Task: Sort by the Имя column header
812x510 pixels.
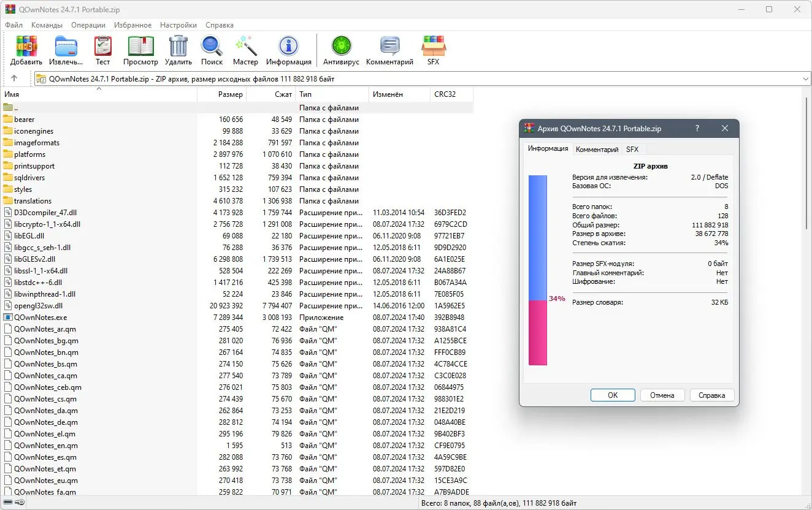Action: point(99,94)
